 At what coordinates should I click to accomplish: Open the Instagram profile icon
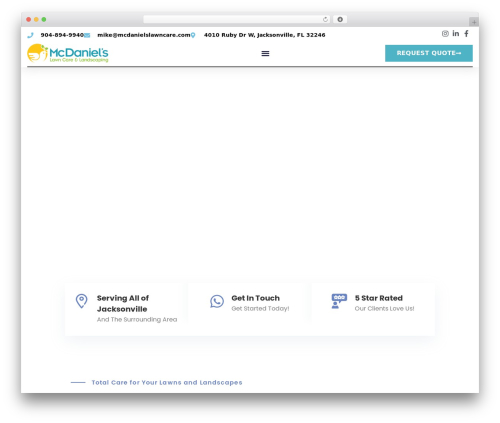(x=445, y=33)
